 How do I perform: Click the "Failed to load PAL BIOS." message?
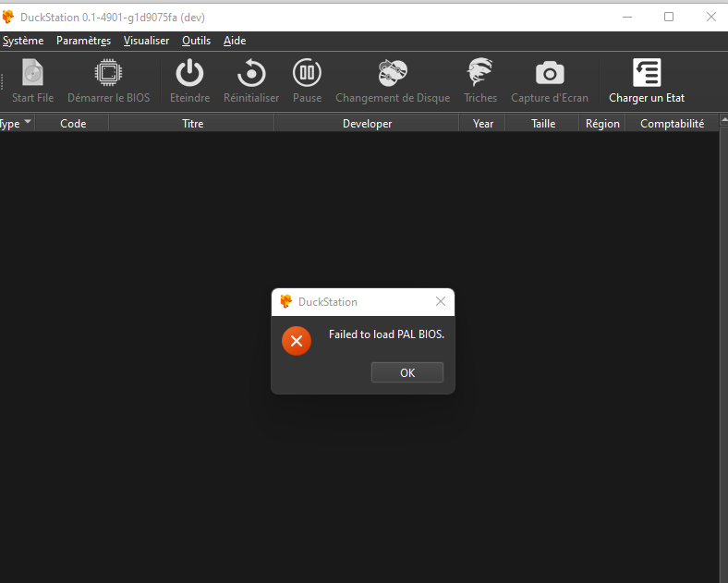[386, 334]
